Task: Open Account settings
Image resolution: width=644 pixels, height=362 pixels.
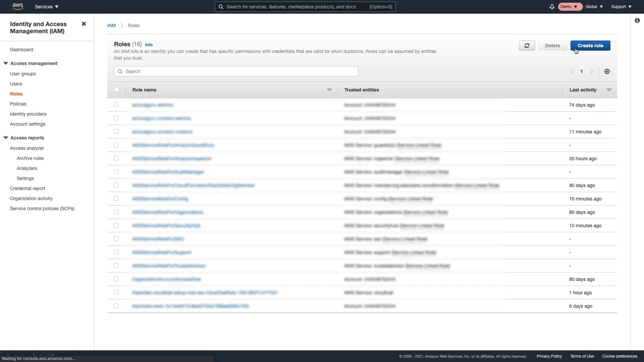Action: (28, 124)
